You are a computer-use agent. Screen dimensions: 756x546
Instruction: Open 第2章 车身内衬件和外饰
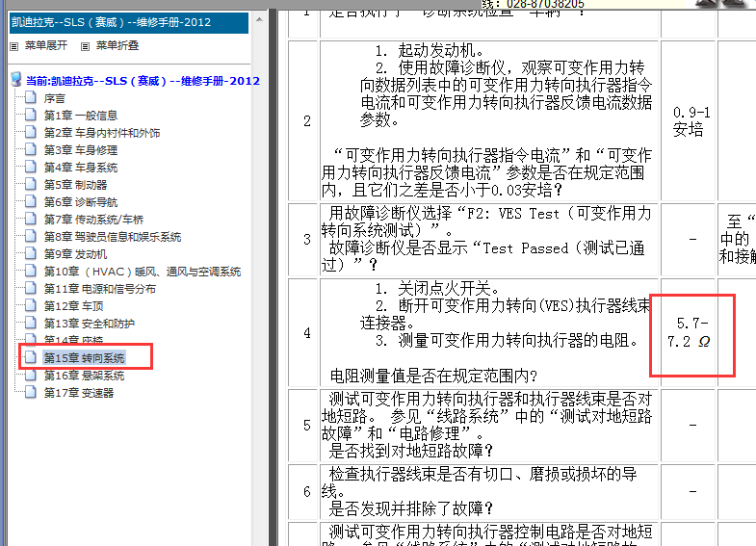pos(102,133)
